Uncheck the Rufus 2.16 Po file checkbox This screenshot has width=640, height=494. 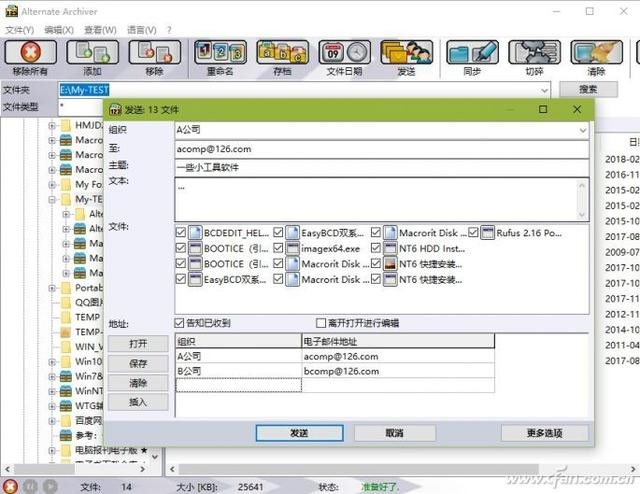pos(473,233)
